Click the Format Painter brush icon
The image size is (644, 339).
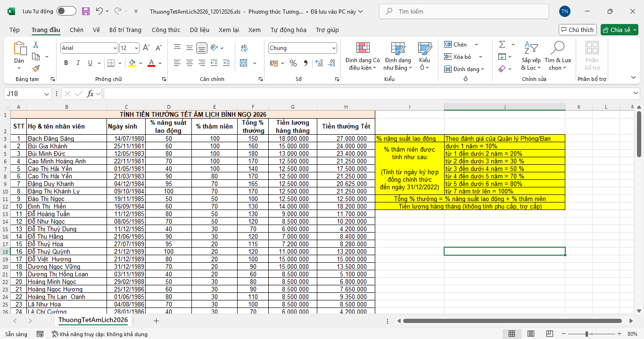coord(36,69)
